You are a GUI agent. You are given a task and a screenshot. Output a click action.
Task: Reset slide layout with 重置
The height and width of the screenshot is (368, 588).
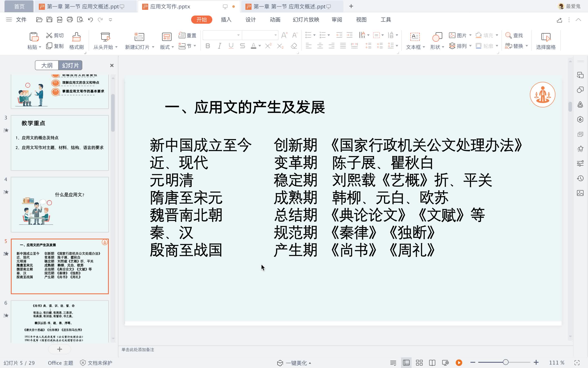click(x=187, y=36)
